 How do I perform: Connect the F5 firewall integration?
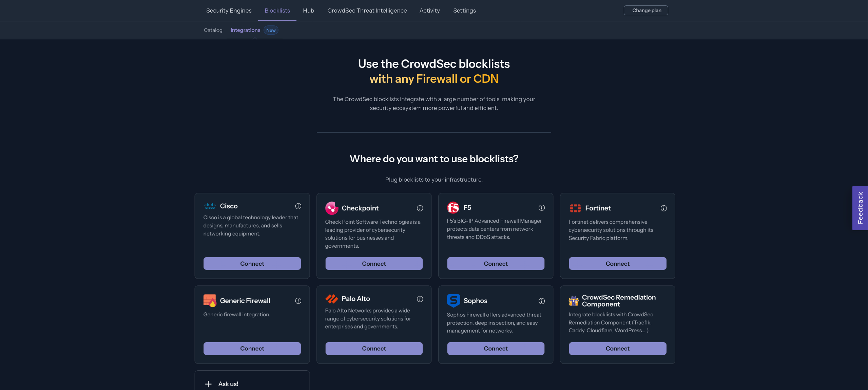(x=496, y=263)
